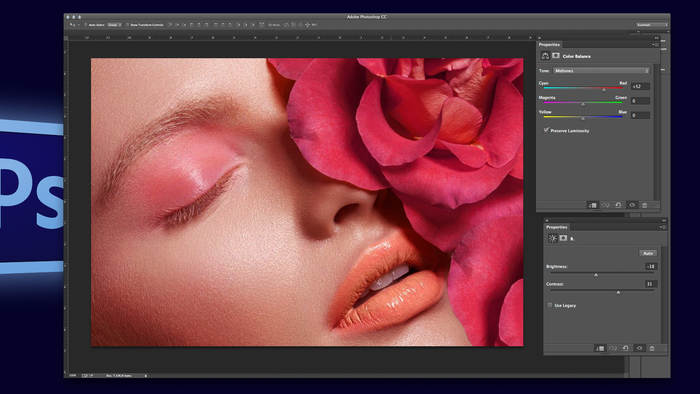This screenshot has height=394, width=700.
Task: Select the layer mask icon beside Color Balance
Action: click(x=556, y=56)
